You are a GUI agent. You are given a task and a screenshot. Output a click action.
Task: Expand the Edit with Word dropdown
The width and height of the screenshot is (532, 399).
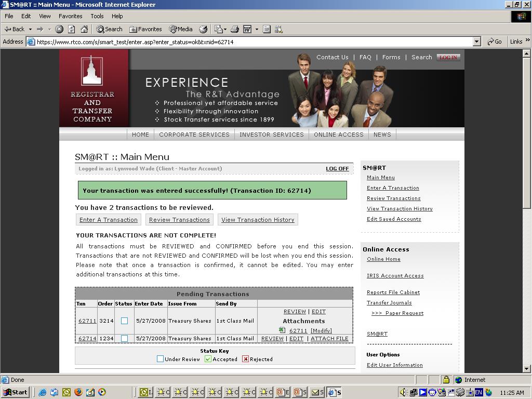click(257, 30)
